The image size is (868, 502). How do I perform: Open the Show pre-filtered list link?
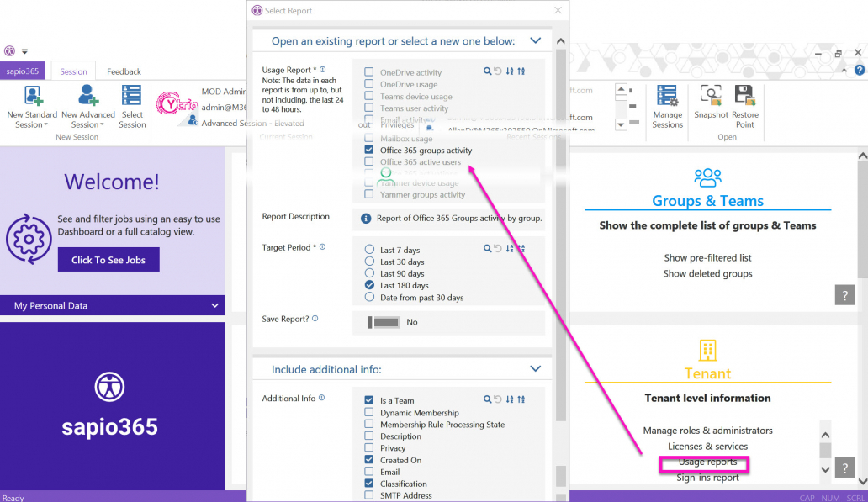point(707,257)
